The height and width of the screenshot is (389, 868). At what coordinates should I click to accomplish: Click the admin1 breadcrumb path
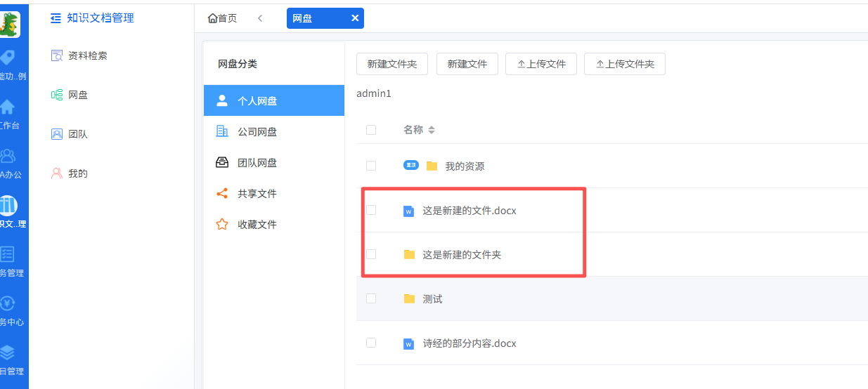tap(373, 93)
